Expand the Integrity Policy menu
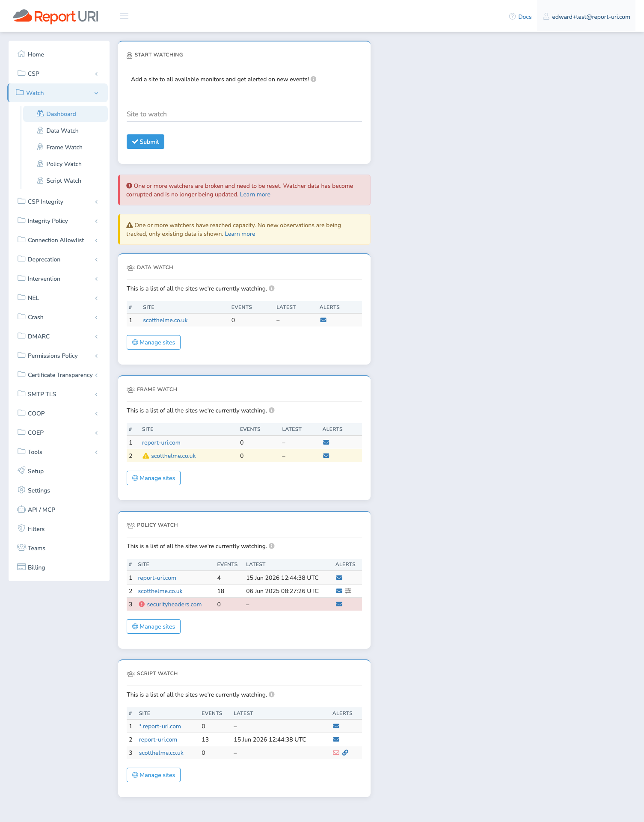Screen dimensions: 644x822 point(59,221)
